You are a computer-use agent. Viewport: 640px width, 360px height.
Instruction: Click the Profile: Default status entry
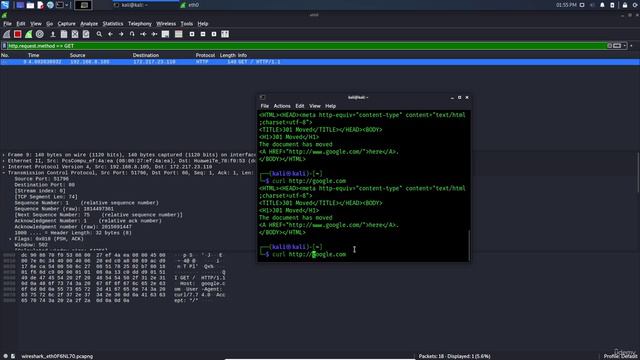pyautogui.click(x=621, y=356)
